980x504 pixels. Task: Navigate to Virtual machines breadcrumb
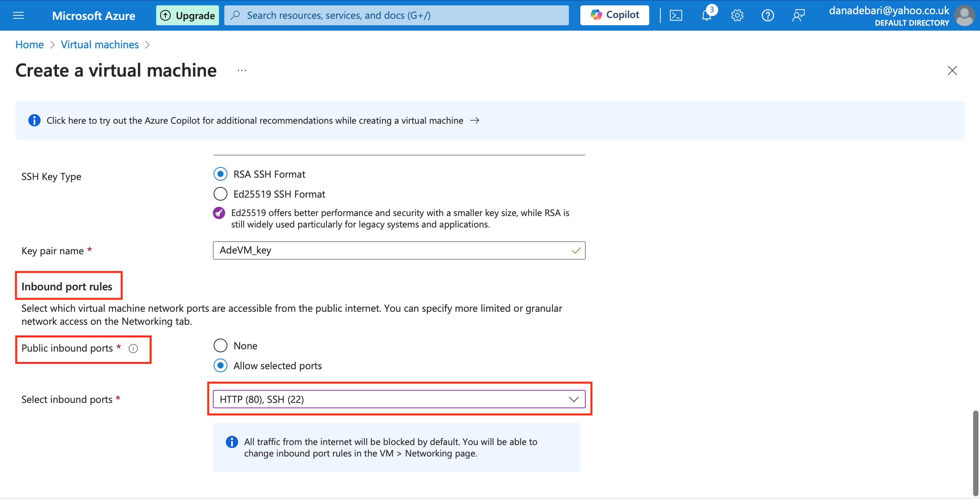click(100, 45)
